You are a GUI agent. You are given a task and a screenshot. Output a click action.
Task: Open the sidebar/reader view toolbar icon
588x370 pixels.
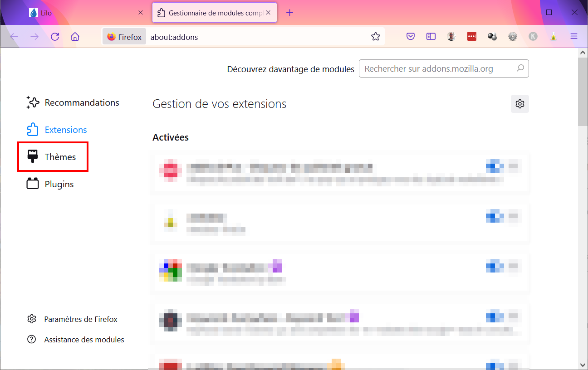431,37
